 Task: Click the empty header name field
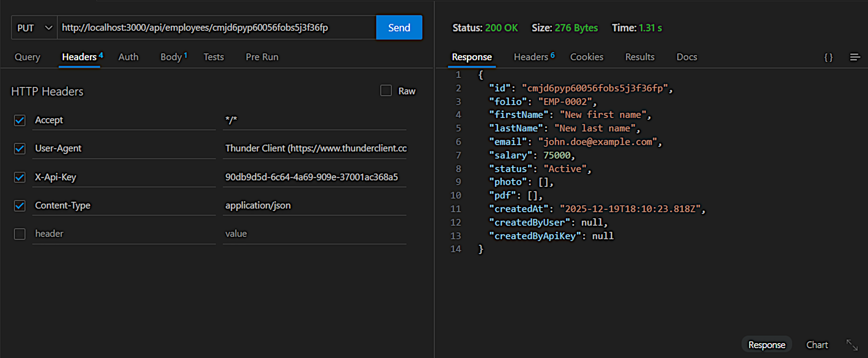point(124,234)
